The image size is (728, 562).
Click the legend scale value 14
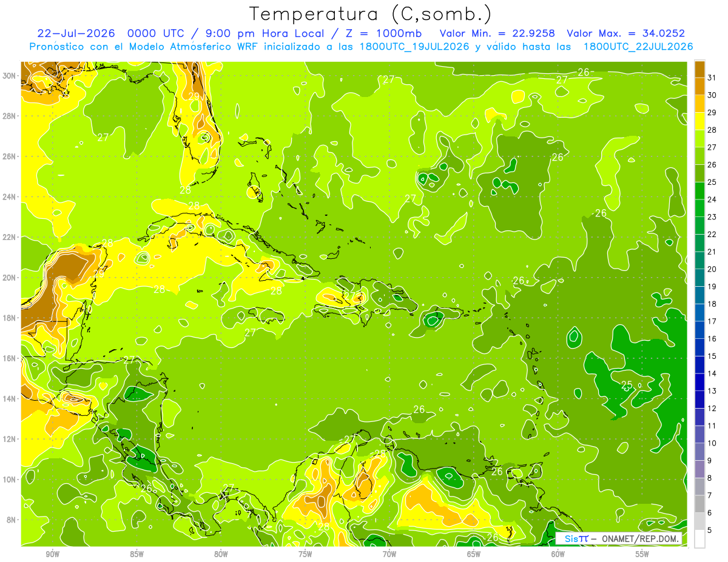tap(712, 373)
